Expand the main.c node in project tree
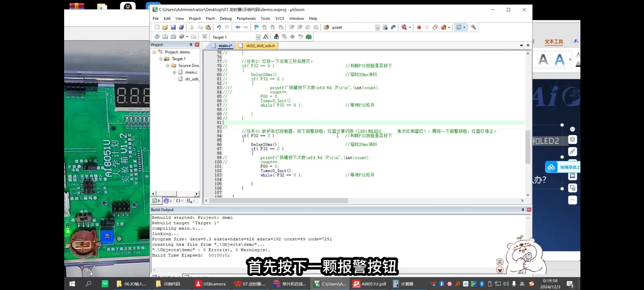 (174, 72)
